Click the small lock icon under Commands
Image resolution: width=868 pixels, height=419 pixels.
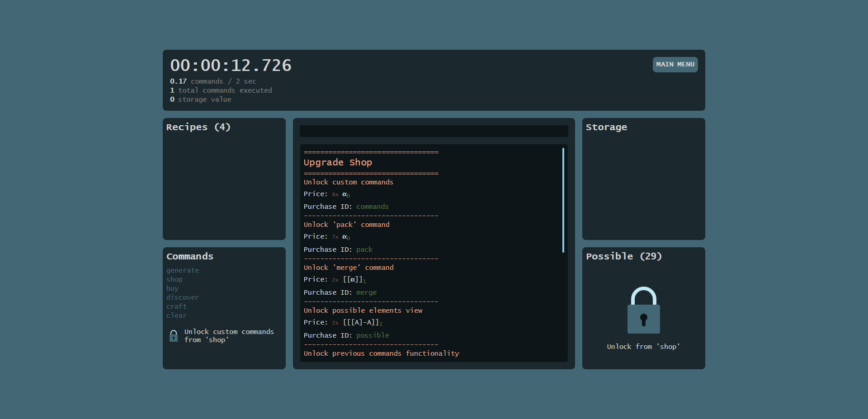(174, 336)
